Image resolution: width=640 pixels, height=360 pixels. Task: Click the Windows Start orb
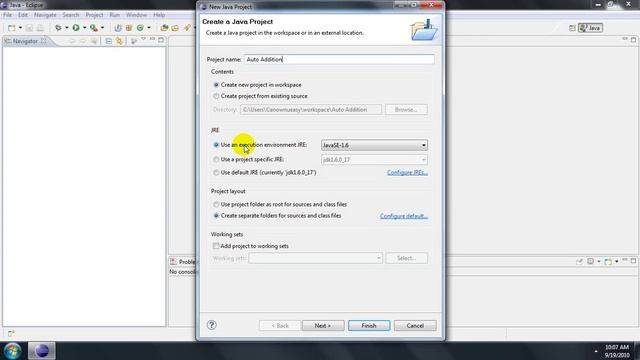pyautogui.click(x=12, y=351)
